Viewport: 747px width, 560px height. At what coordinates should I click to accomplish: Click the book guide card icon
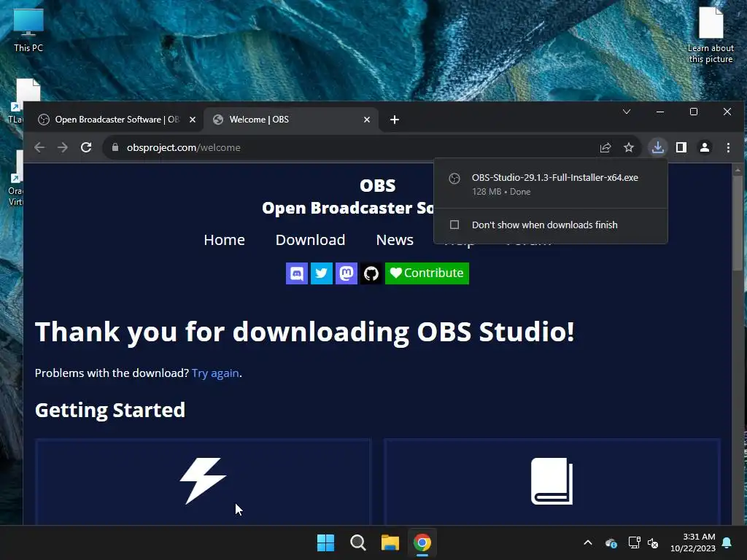551,481
